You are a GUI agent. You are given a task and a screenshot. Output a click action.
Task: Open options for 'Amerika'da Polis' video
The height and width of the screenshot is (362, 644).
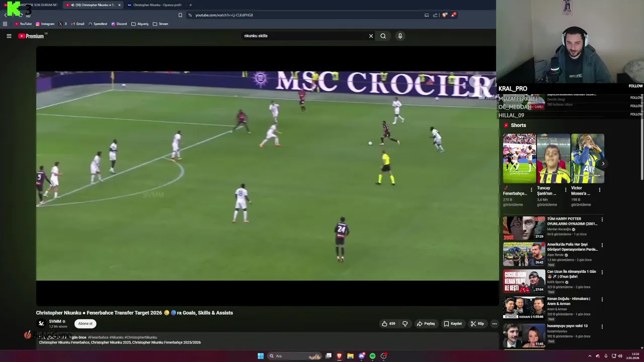[602, 245]
